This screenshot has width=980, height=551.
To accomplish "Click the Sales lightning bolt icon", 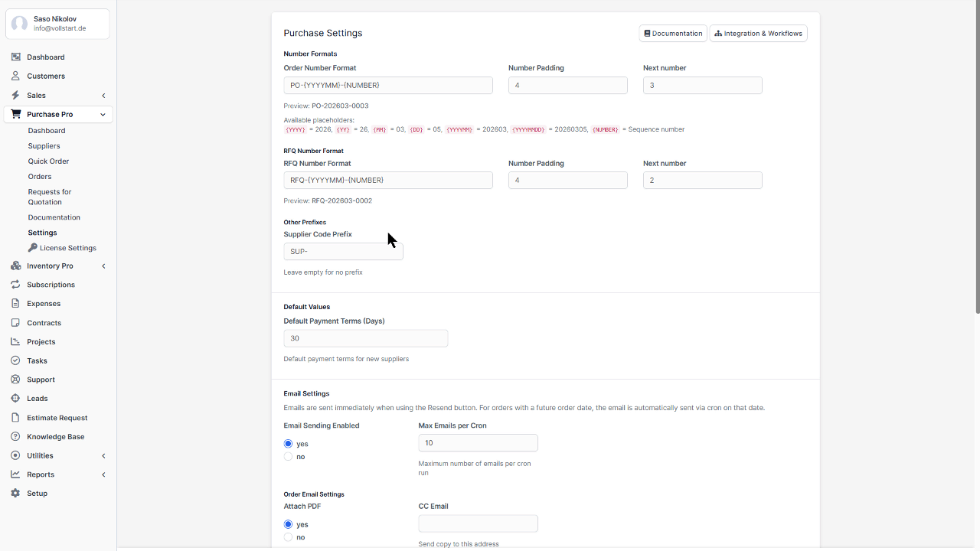I will point(15,95).
